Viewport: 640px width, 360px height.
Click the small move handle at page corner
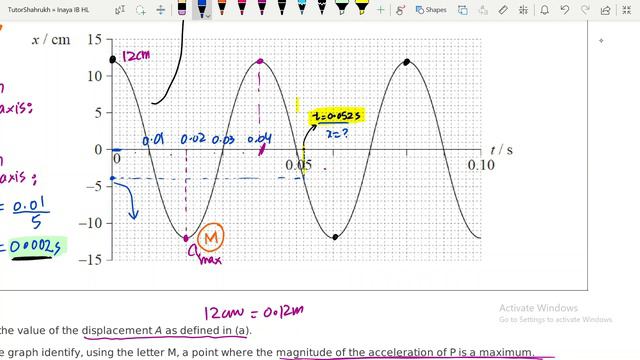[x=601, y=41]
